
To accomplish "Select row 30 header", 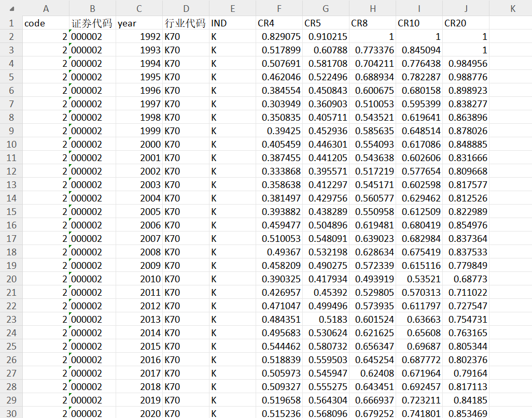I will coord(11,413).
